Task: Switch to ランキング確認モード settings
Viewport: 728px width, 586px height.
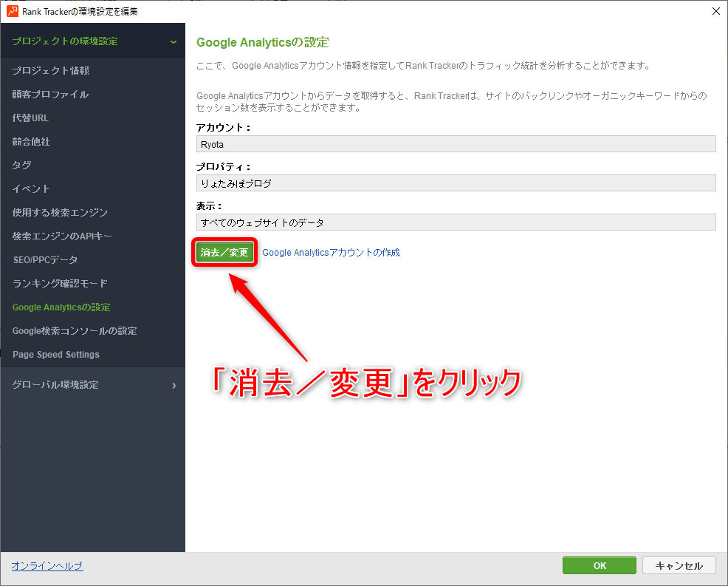Action: [x=60, y=284]
